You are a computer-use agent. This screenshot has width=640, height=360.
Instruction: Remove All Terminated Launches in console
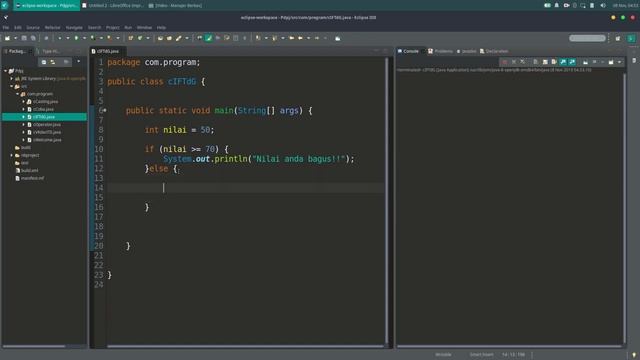[x=522, y=62]
